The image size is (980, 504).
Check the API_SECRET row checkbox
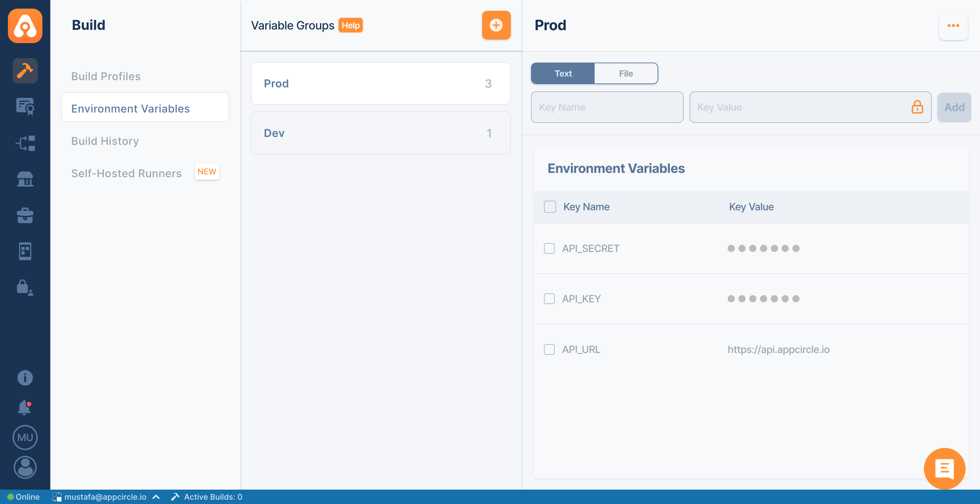(549, 248)
